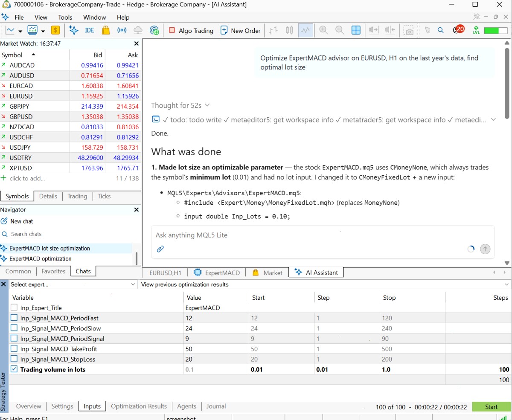Open the IDE MetaEditor button
The height and width of the screenshot is (420, 512).
(90, 30)
